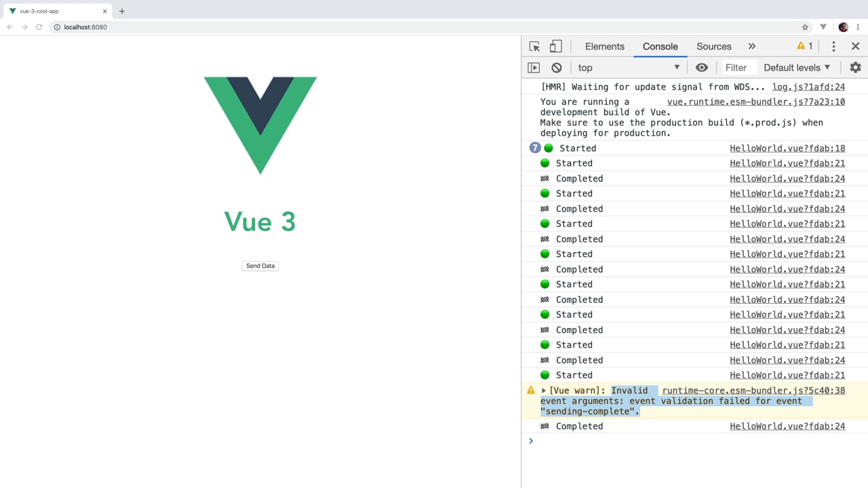The height and width of the screenshot is (488, 868).
Task: Open Chrome three-dot menu
Action: click(859, 27)
